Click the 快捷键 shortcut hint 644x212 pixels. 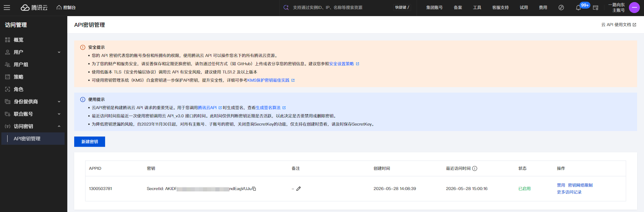[x=402, y=8]
